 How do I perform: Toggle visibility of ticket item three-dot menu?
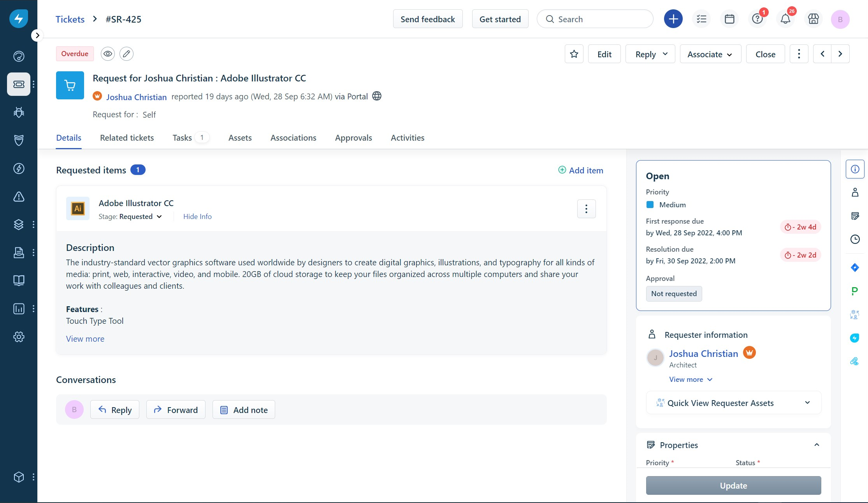(587, 209)
